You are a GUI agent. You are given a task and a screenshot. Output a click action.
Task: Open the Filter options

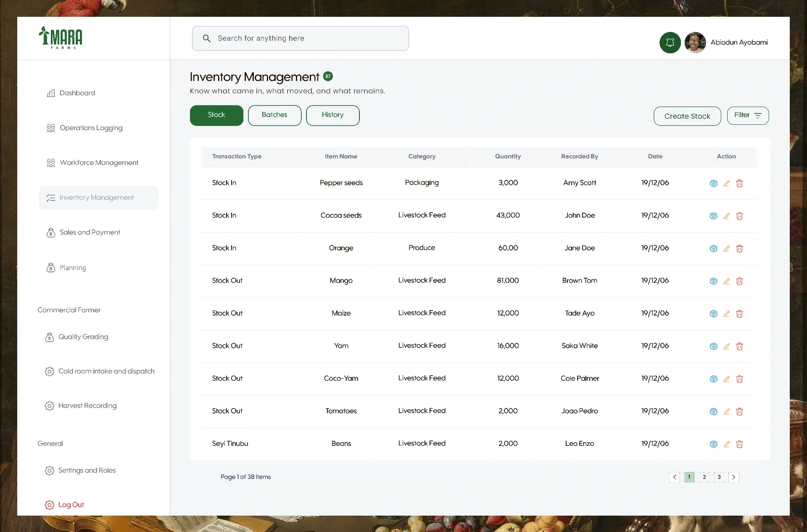tap(748, 116)
